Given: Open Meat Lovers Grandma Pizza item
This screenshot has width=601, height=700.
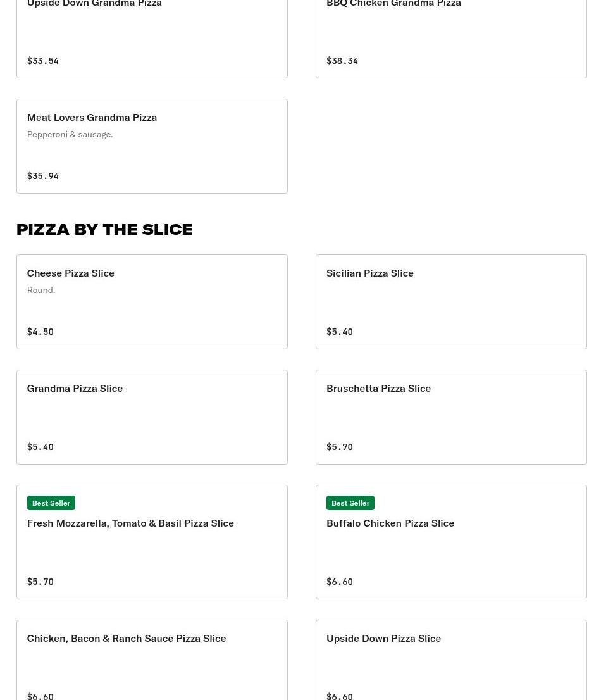Looking at the screenshot, I should (x=152, y=146).
